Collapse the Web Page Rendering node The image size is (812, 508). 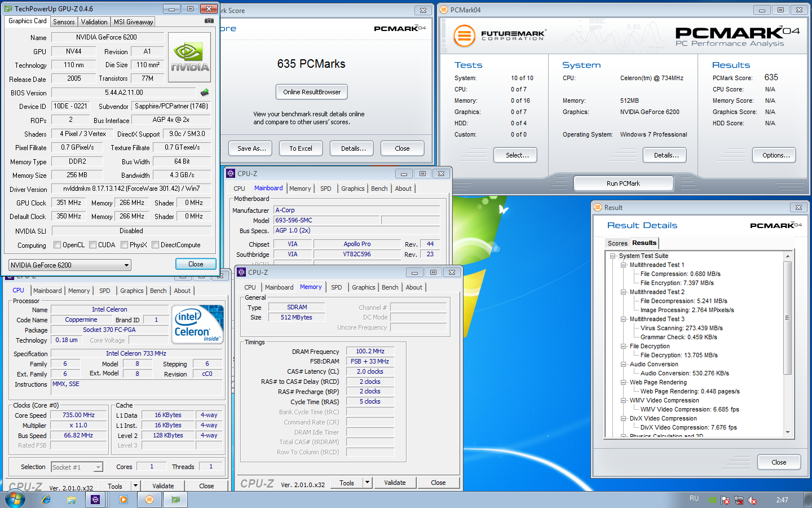(624, 382)
